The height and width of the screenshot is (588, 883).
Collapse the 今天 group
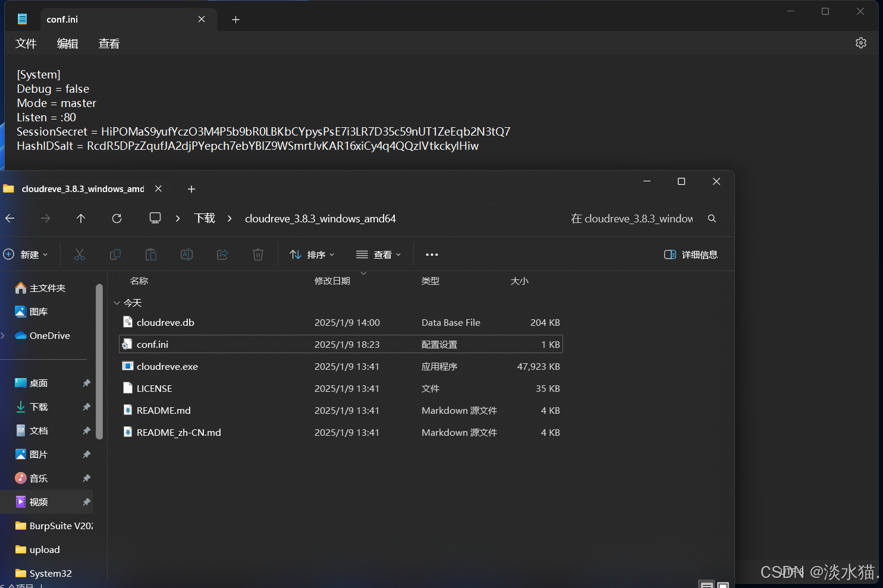(117, 303)
